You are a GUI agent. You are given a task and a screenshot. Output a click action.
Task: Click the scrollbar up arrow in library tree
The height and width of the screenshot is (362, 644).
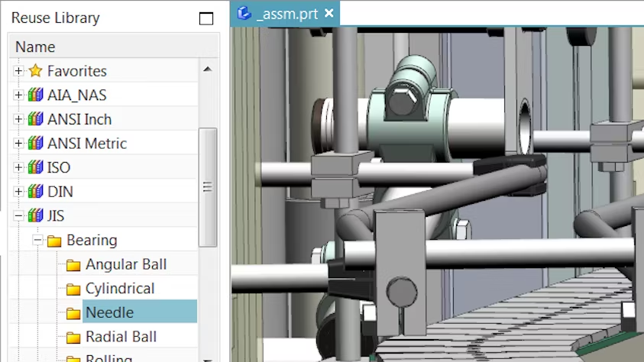[x=207, y=69]
